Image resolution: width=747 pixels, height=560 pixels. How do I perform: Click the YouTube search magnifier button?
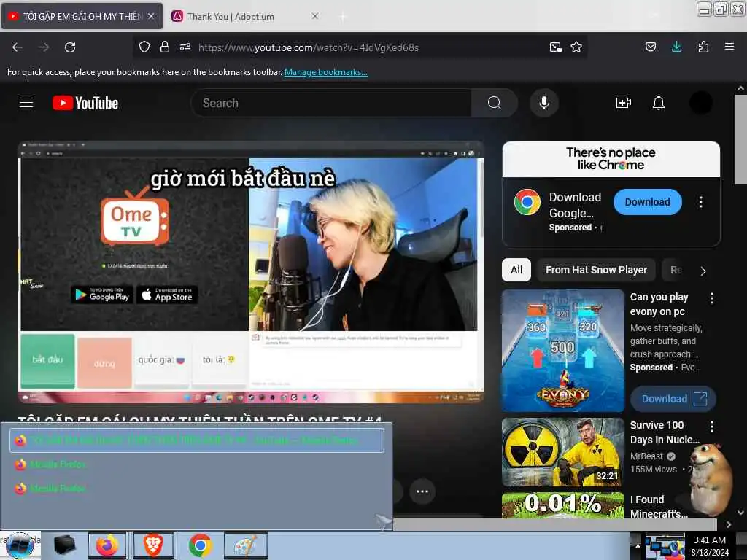495,103
